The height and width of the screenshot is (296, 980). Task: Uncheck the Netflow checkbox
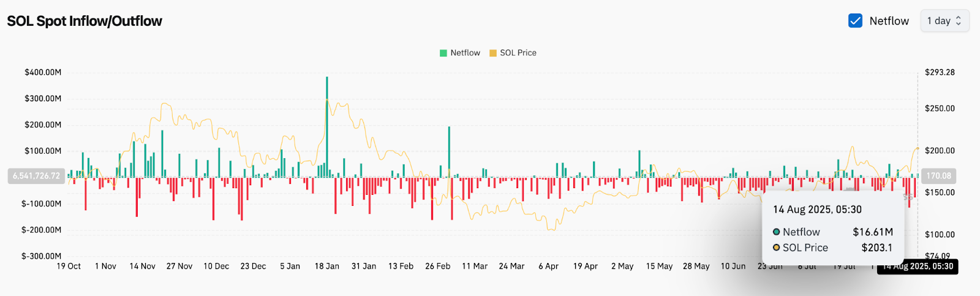[x=855, y=21]
